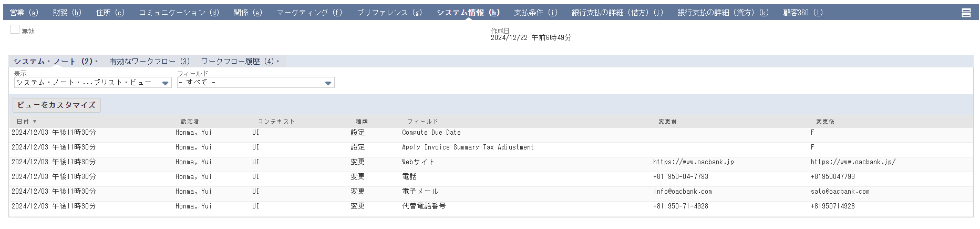The width and height of the screenshot is (980, 229).
Task: Open the 有効なワークフロー (3) subtab
Action: pos(149,62)
